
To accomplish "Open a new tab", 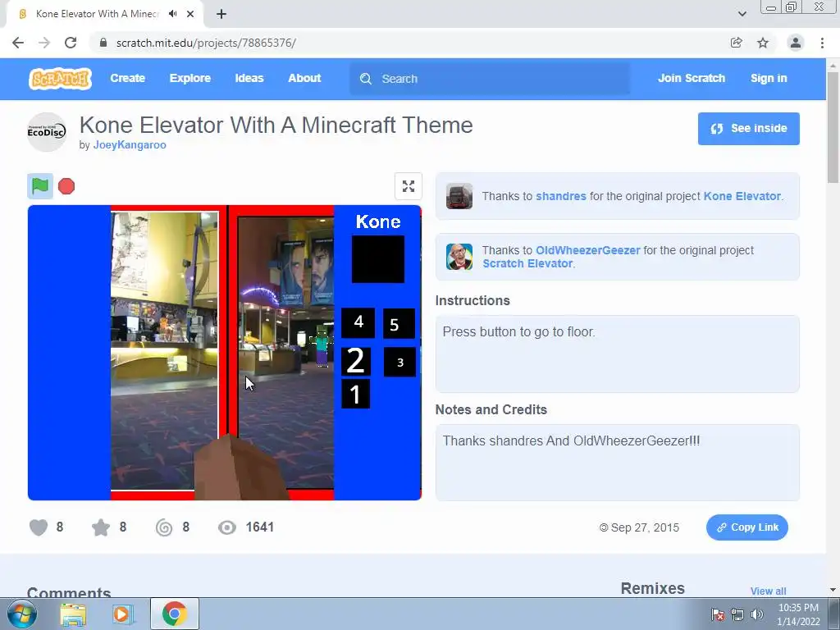I will coord(221,14).
